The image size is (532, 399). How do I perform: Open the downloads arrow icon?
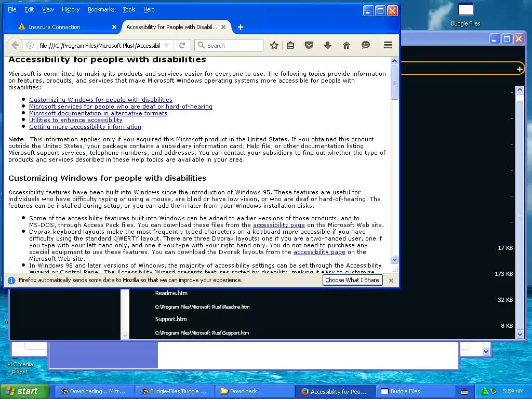pos(327,46)
